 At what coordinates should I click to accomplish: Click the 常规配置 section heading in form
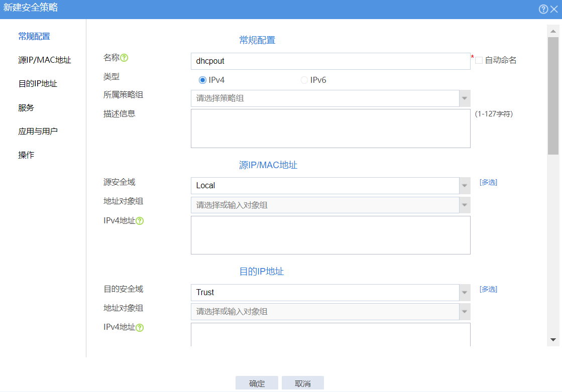click(257, 40)
